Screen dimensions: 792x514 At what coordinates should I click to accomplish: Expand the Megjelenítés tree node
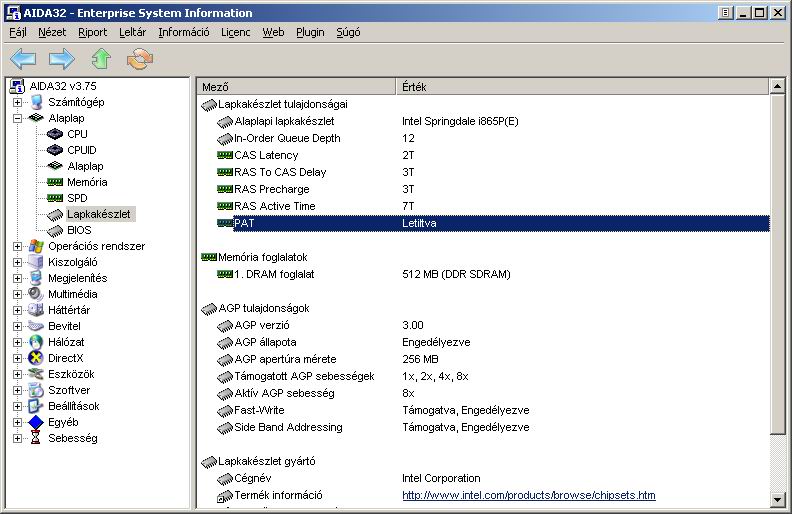[17, 278]
